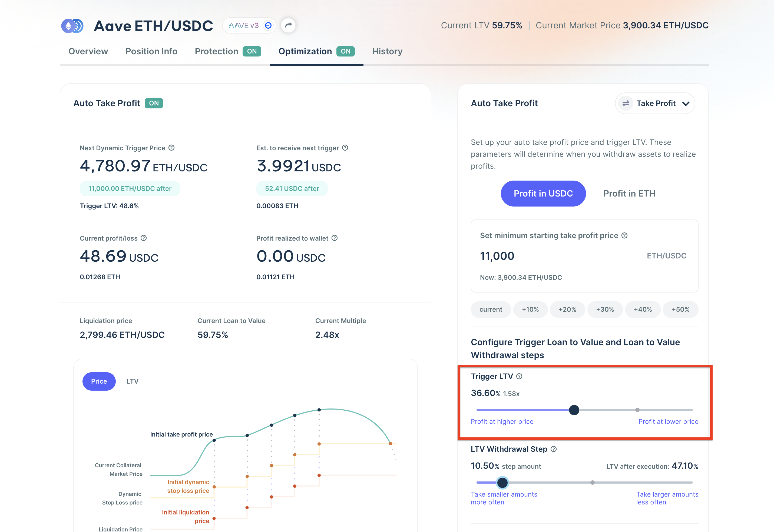Screen dimensions: 774x532
Task: Switch to Profit in ETH
Action: (x=629, y=193)
